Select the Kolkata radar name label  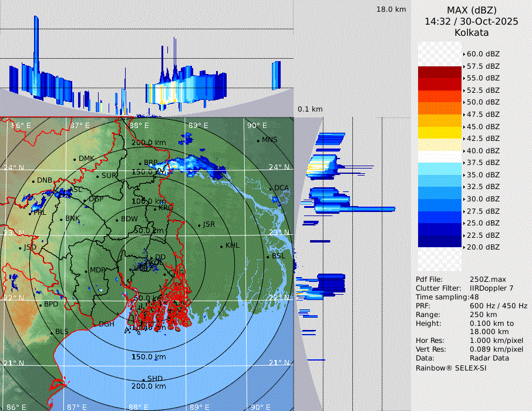[472, 32]
